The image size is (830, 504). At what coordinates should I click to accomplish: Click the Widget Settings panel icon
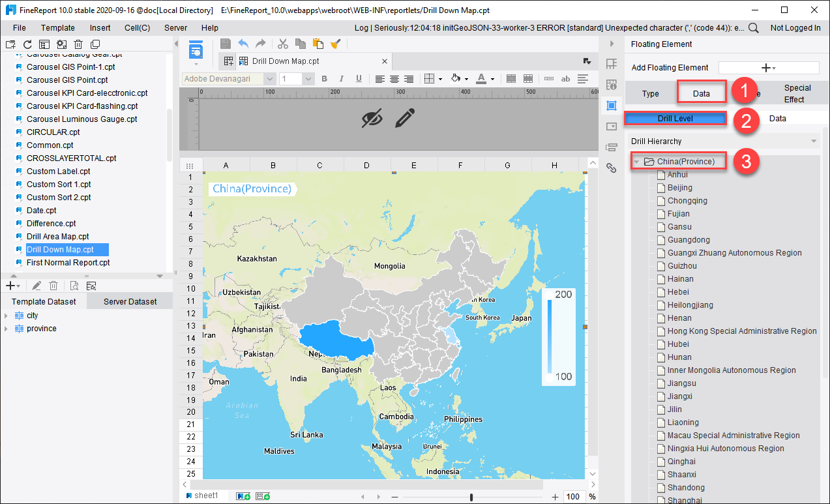click(611, 126)
